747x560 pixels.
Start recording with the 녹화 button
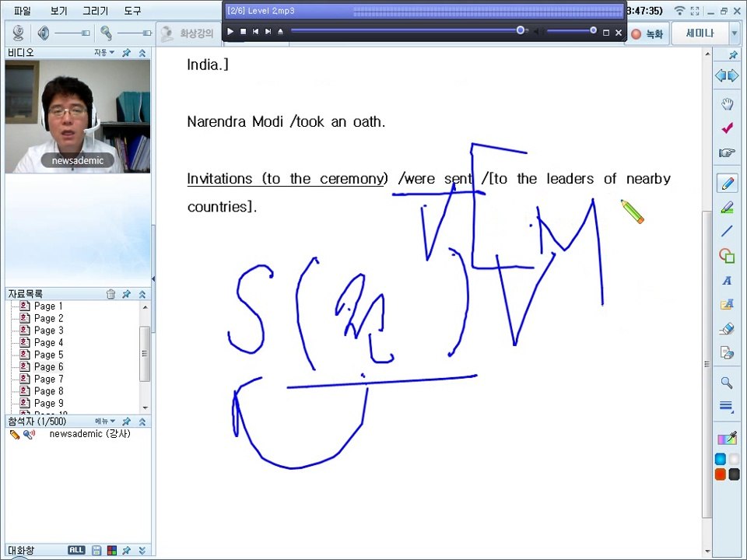[647, 33]
